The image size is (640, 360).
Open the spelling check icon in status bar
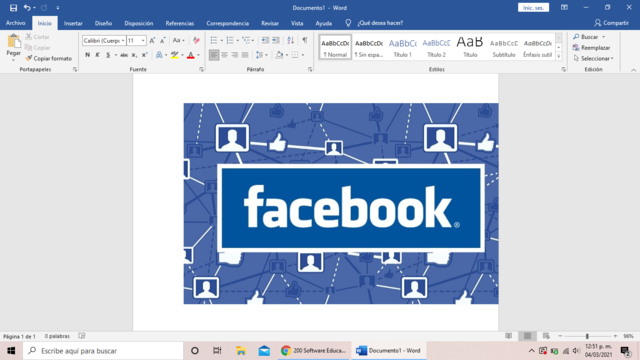tap(82, 336)
